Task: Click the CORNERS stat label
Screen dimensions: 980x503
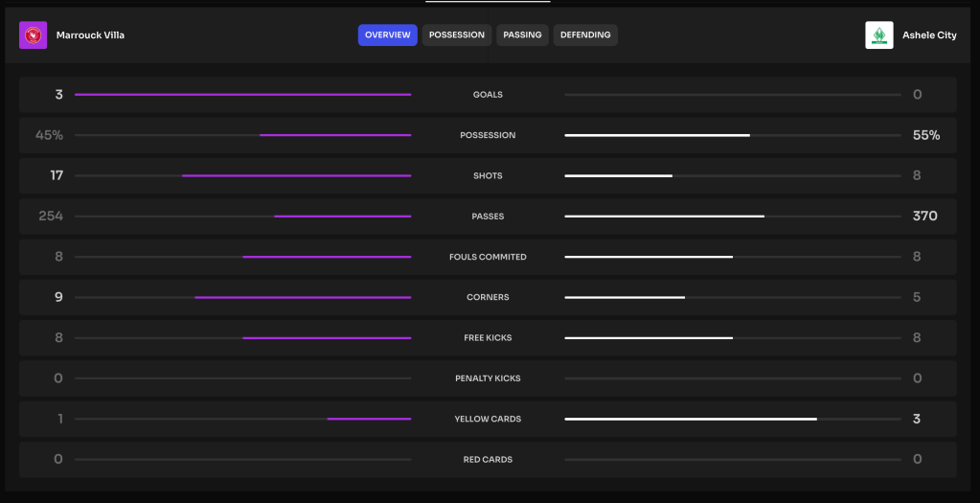Action: click(x=488, y=297)
